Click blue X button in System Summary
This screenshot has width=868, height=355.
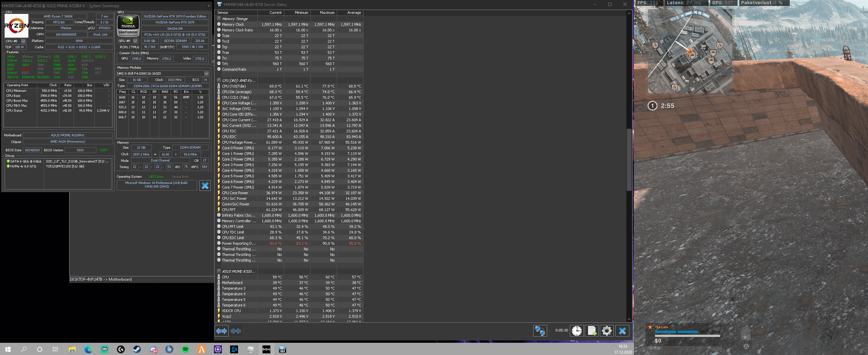pyautogui.click(x=205, y=185)
